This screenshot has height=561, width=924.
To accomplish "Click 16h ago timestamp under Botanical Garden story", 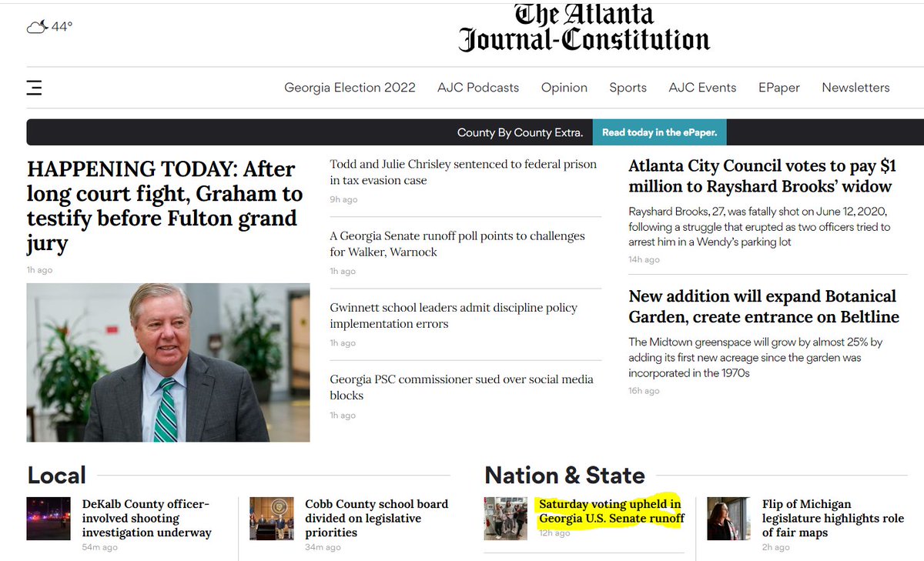I will click(x=644, y=391).
